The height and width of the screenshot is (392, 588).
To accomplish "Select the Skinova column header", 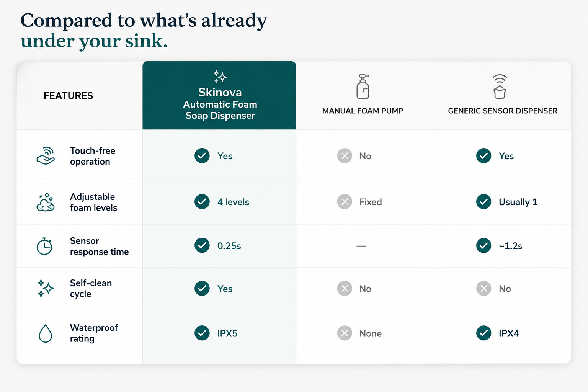I will (x=219, y=95).
